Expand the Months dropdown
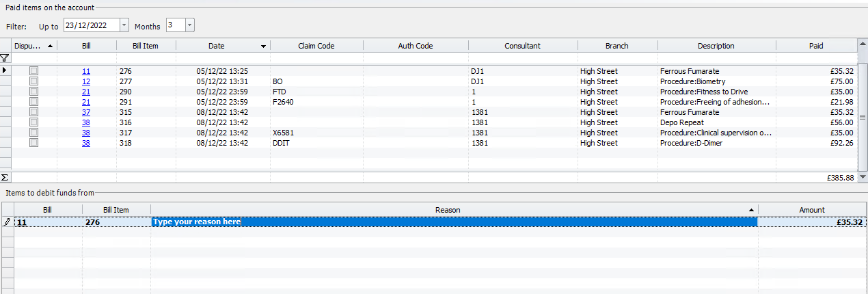The height and width of the screenshot is (294, 868). [189, 25]
